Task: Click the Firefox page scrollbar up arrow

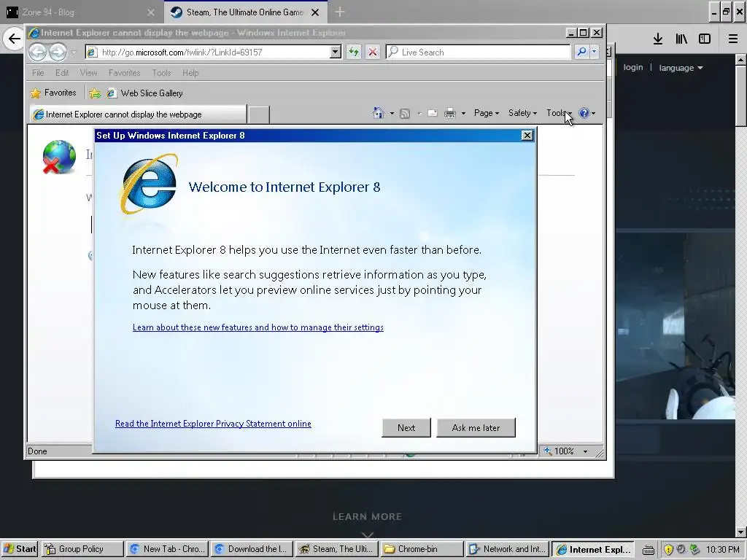Action: point(741,60)
